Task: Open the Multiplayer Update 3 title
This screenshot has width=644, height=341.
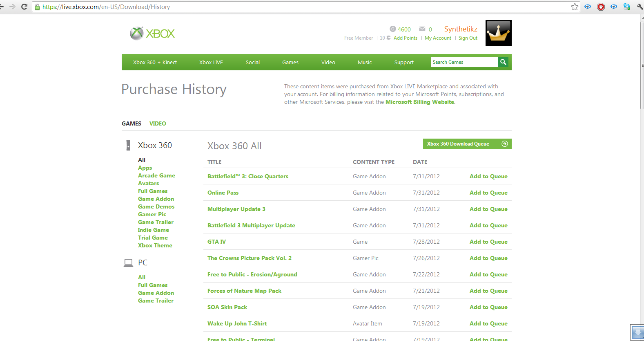Action: click(x=236, y=209)
